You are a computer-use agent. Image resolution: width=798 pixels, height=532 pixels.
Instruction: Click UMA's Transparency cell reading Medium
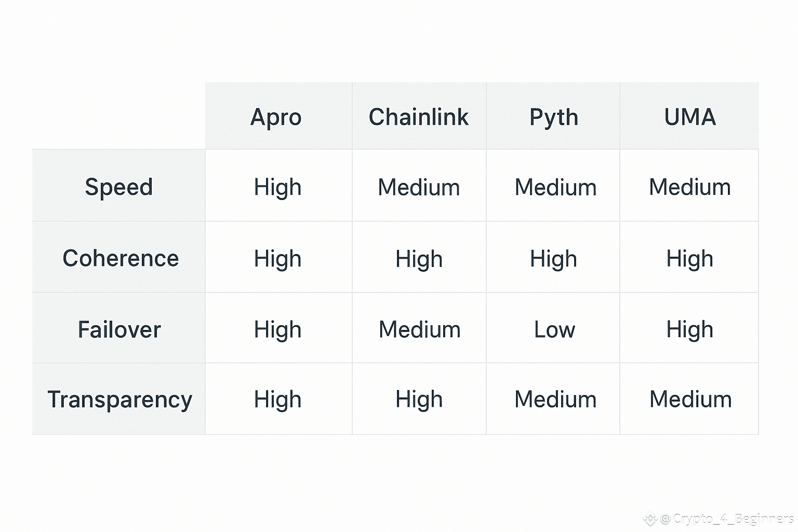690,399
